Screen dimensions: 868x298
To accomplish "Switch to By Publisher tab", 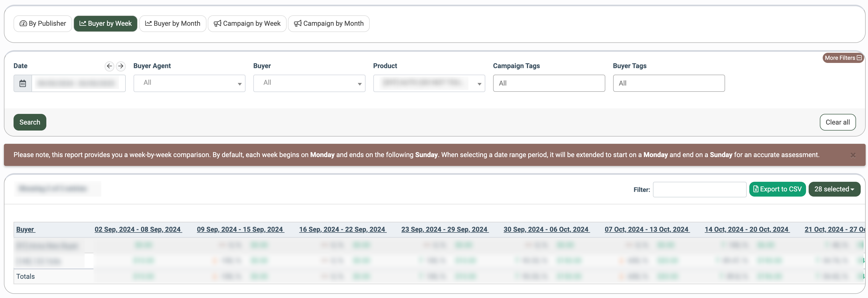I will (43, 24).
